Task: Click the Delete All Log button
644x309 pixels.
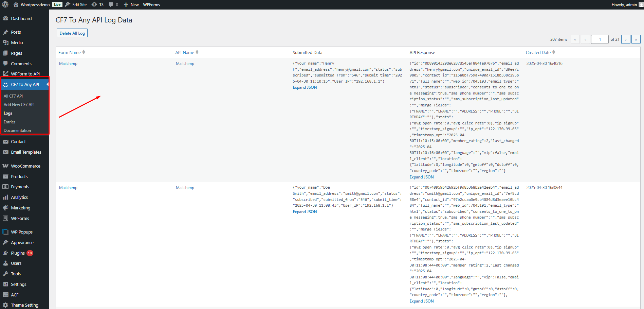Action: [72, 33]
